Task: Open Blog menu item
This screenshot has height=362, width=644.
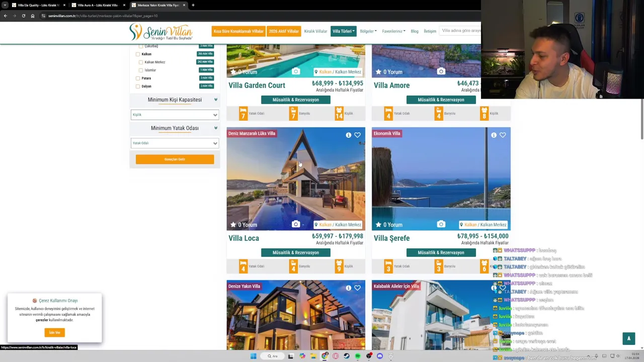Action: [415, 31]
